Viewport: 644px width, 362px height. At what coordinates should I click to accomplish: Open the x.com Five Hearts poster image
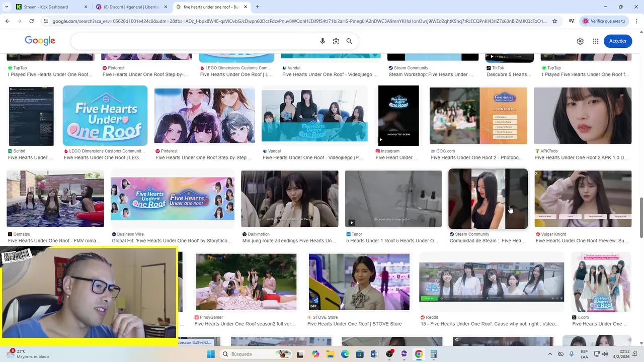tap(601, 282)
